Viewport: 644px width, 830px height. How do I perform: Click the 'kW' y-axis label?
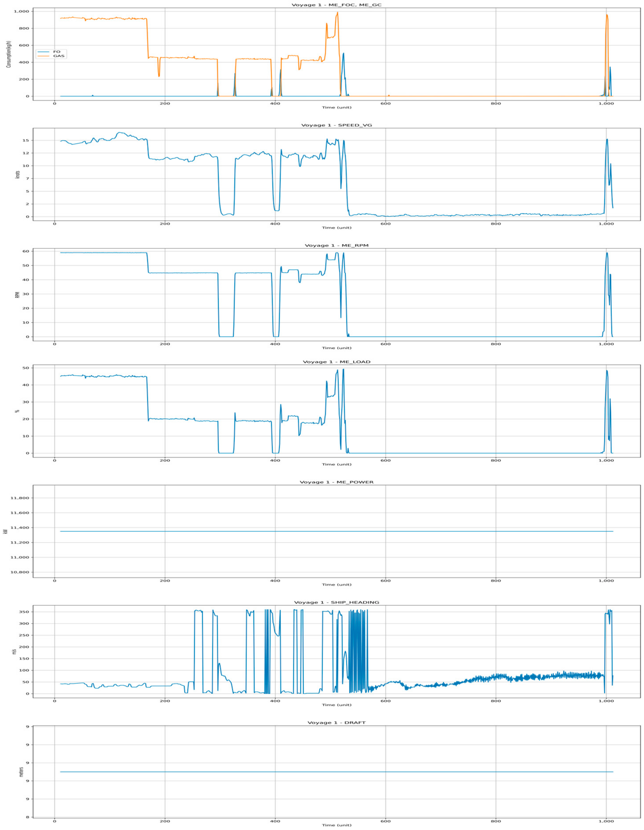pyautogui.click(x=6, y=531)
